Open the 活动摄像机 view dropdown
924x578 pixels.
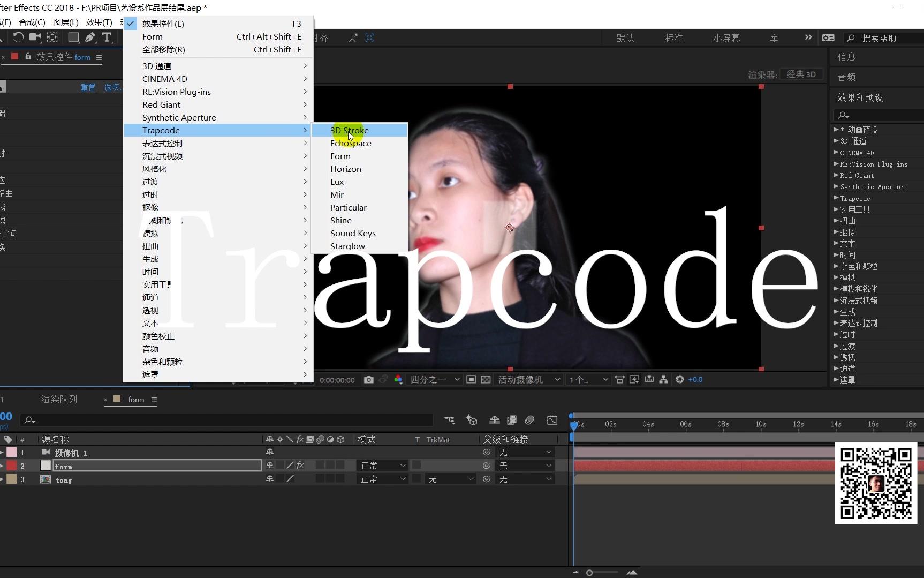pyautogui.click(x=528, y=379)
